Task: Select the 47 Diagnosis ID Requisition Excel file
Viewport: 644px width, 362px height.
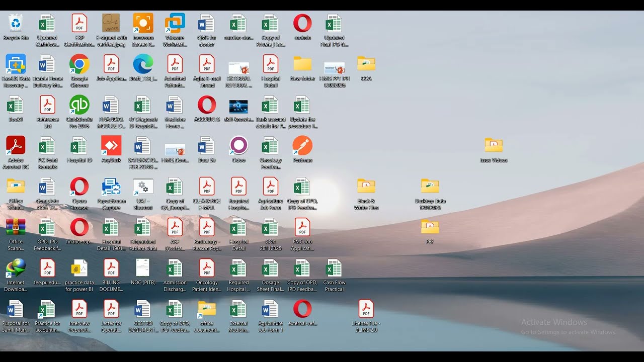Action: point(143,105)
